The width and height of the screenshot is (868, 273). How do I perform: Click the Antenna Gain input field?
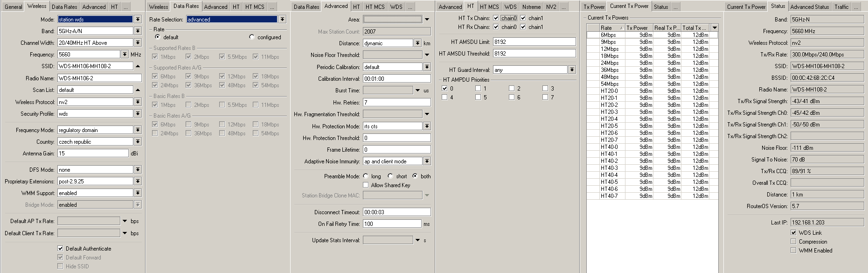(93, 153)
